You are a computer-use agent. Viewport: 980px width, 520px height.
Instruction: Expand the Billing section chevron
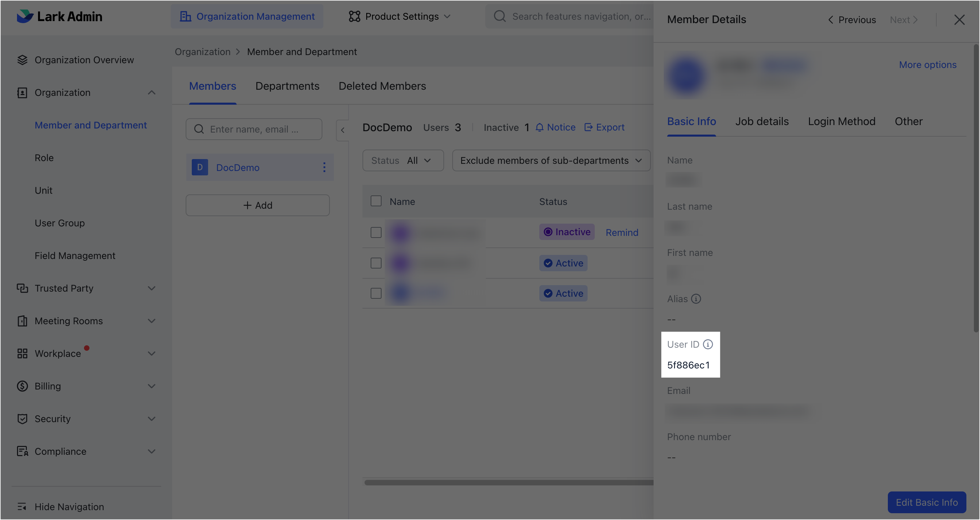click(151, 386)
